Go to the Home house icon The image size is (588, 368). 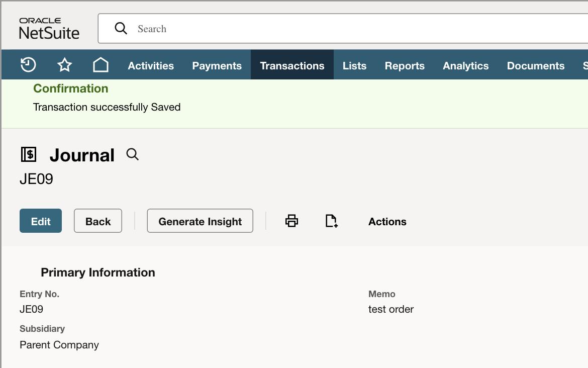(101, 65)
